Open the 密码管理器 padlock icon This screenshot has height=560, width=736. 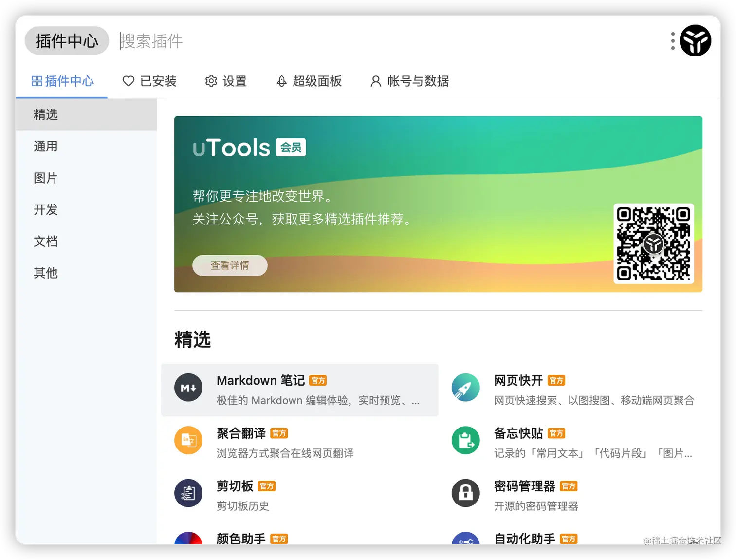(x=465, y=493)
